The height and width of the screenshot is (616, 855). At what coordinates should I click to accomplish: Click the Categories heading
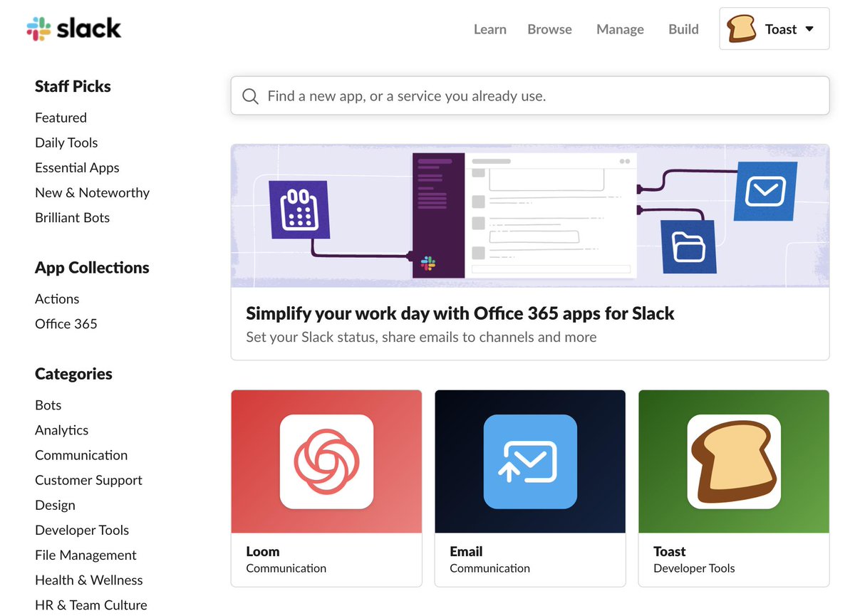(73, 373)
